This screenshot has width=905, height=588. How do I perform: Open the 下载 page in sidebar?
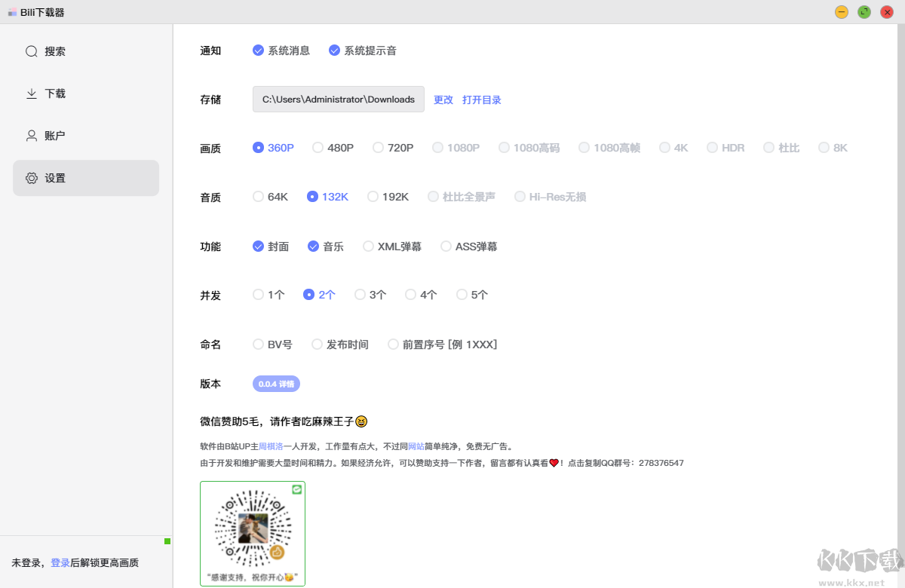click(55, 94)
